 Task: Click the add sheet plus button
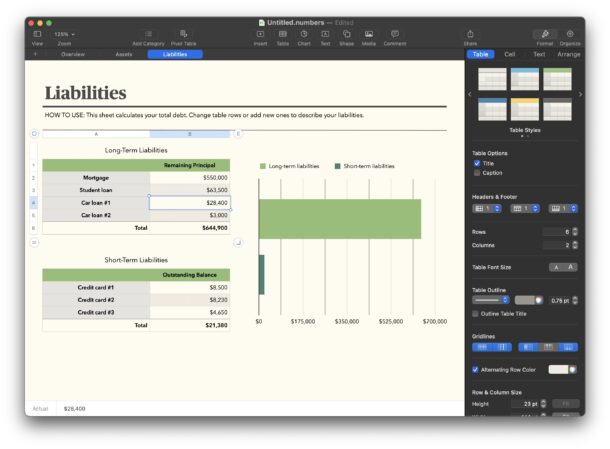[35, 54]
